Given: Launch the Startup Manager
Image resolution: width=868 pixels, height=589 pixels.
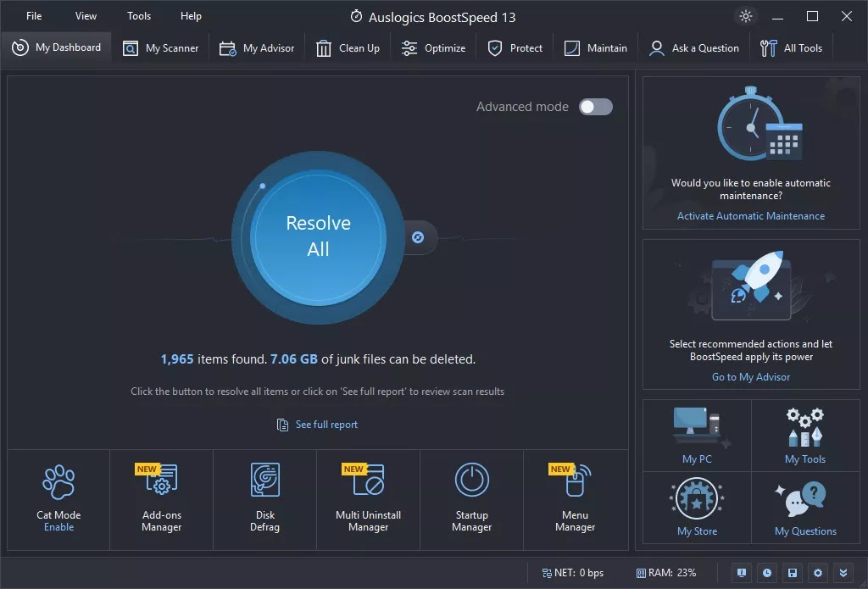Looking at the screenshot, I should [x=471, y=496].
